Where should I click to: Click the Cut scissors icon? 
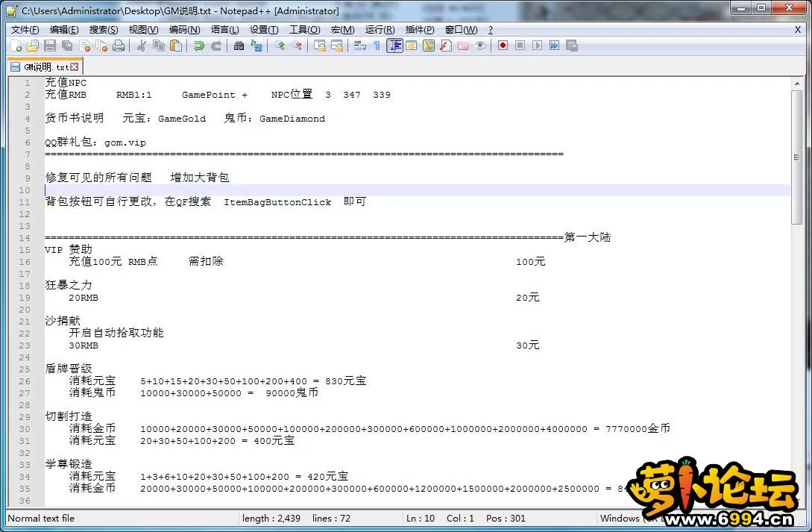click(141, 46)
